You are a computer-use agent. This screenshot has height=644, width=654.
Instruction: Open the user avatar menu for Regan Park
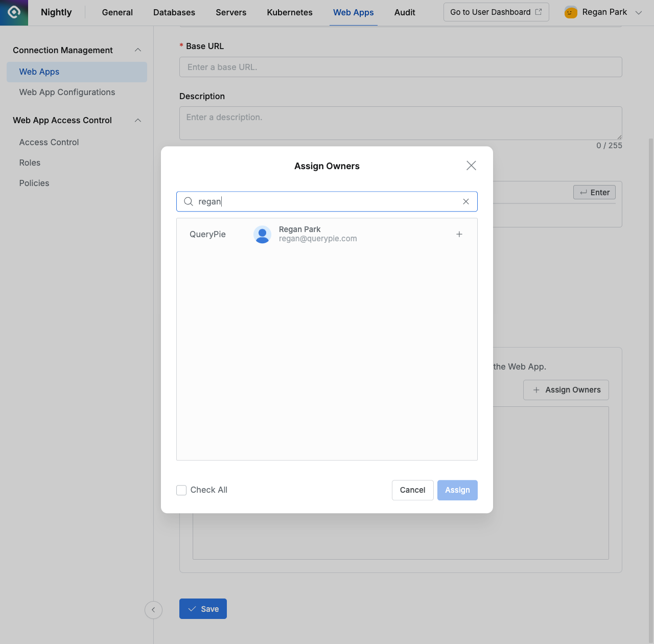pos(570,12)
